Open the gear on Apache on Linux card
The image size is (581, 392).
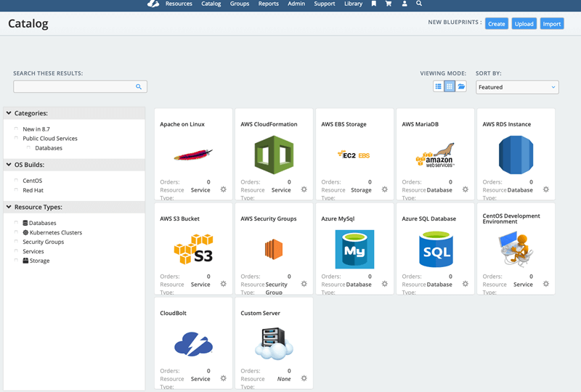coord(224,189)
